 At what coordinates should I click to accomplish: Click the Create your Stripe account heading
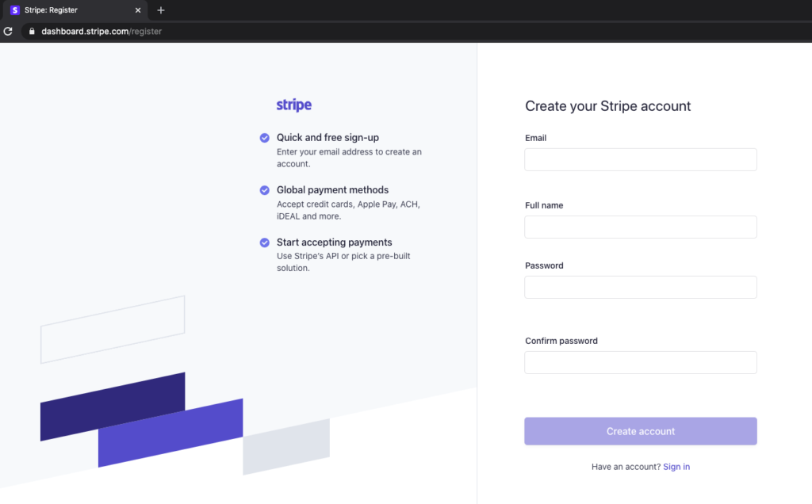(x=607, y=105)
